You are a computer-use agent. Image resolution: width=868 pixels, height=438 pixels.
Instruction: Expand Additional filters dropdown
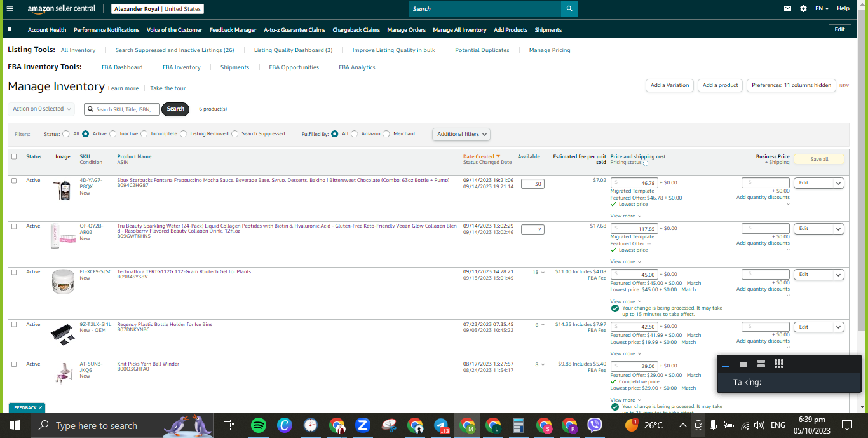click(x=461, y=134)
